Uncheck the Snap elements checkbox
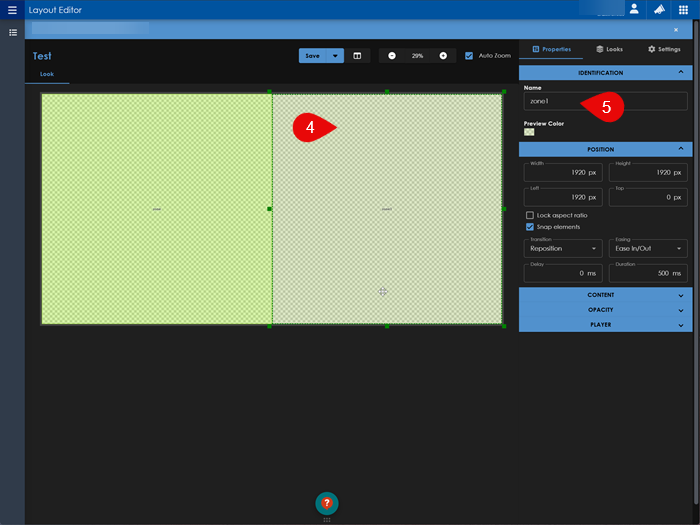This screenshot has height=525, width=700. (x=530, y=227)
